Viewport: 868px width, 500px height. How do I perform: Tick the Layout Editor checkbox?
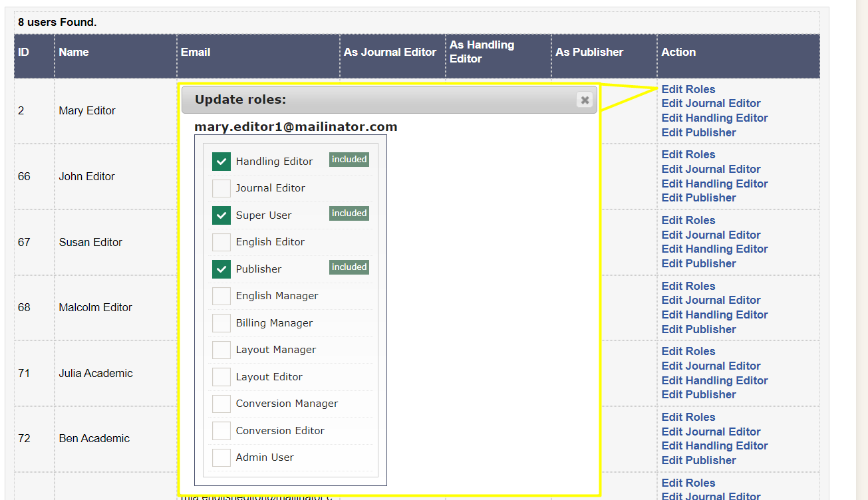click(x=221, y=377)
